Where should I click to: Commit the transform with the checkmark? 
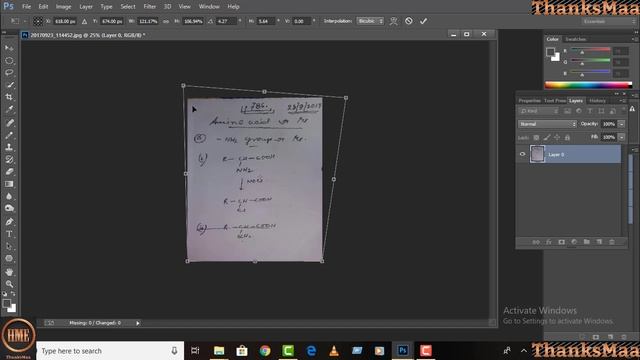pyautogui.click(x=423, y=21)
